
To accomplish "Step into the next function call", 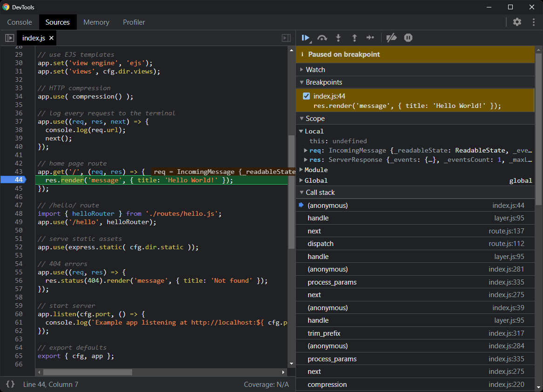I will [338, 38].
